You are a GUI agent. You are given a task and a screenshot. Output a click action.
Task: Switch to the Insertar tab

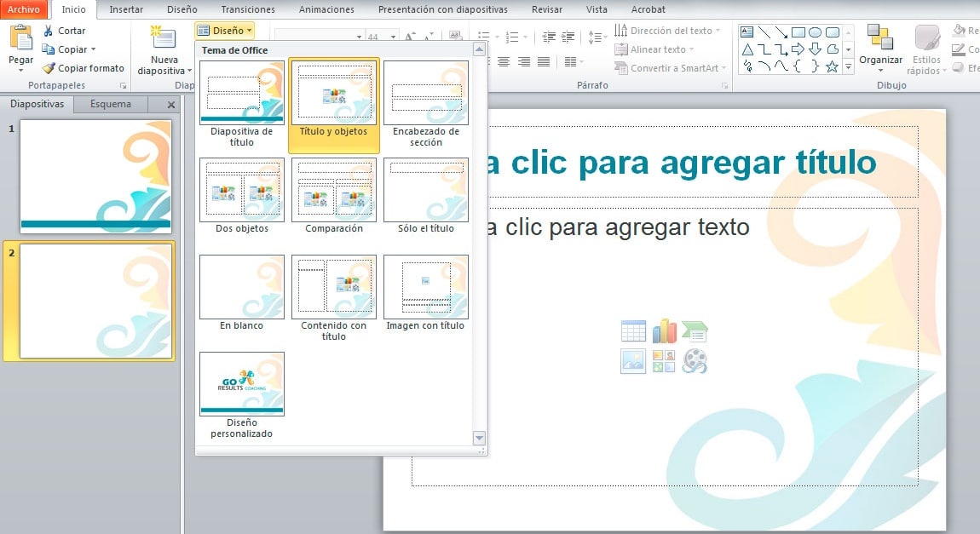(x=125, y=9)
